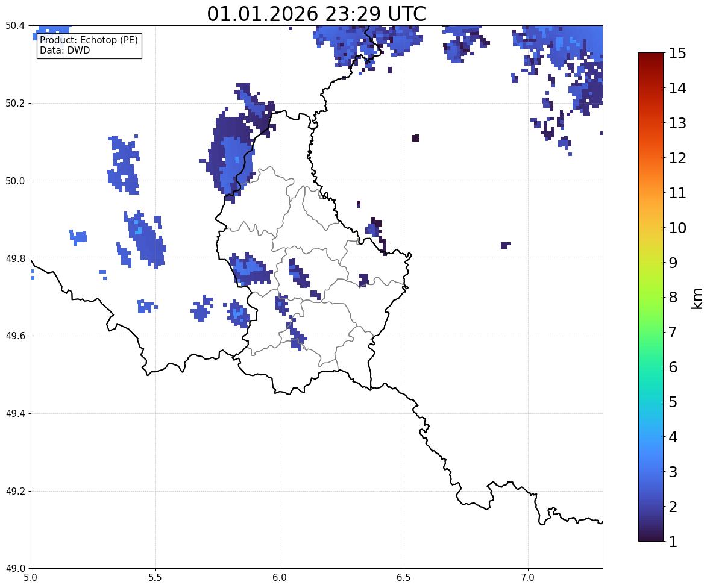Click the vertical echotop color bar
The width and height of the screenshot is (710, 588).
pos(651,297)
